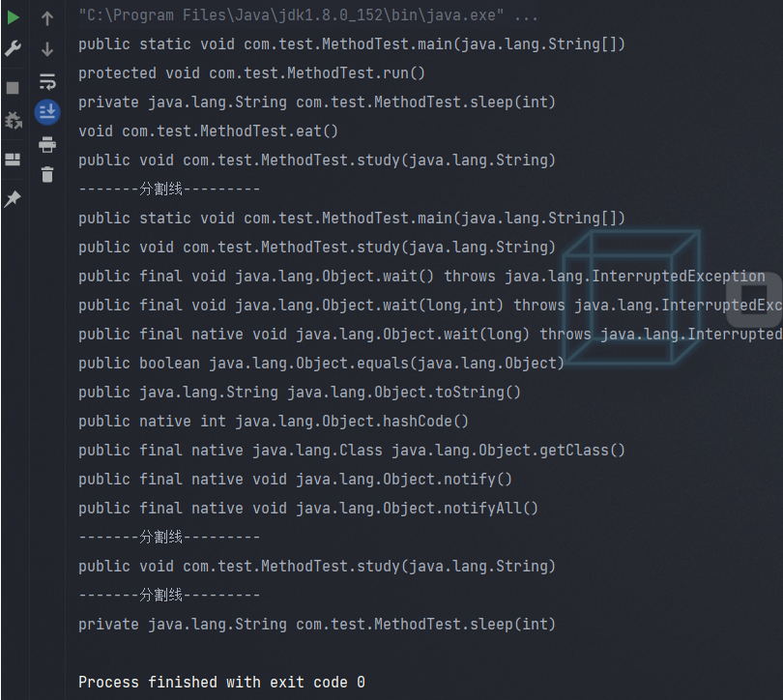The width and height of the screenshot is (783, 700).
Task: Pin the run tab
Action: point(14,198)
